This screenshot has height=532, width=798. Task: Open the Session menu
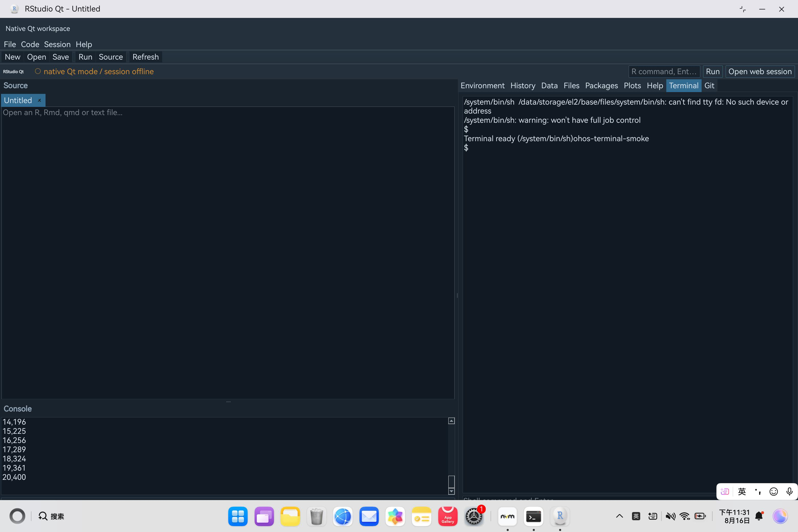point(57,45)
